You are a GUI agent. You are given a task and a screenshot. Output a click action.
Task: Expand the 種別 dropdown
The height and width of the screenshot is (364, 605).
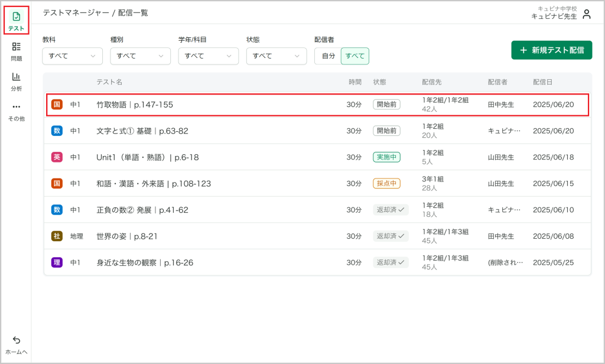coord(141,56)
